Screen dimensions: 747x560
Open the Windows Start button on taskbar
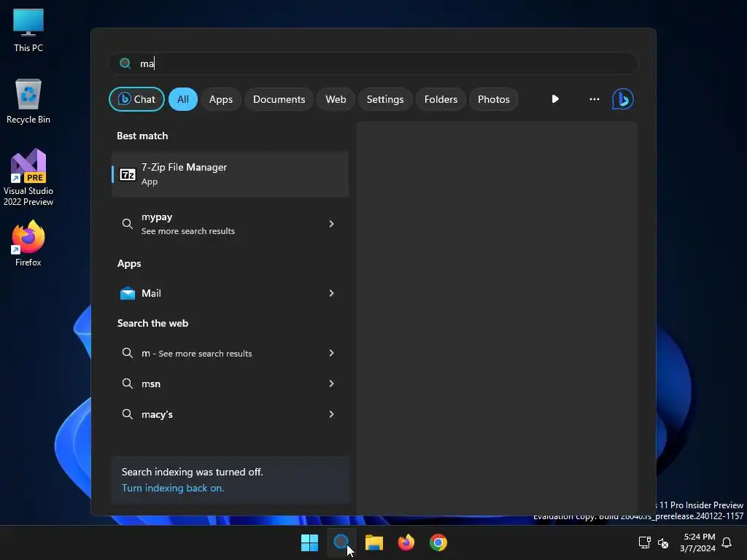click(x=309, y=542)
